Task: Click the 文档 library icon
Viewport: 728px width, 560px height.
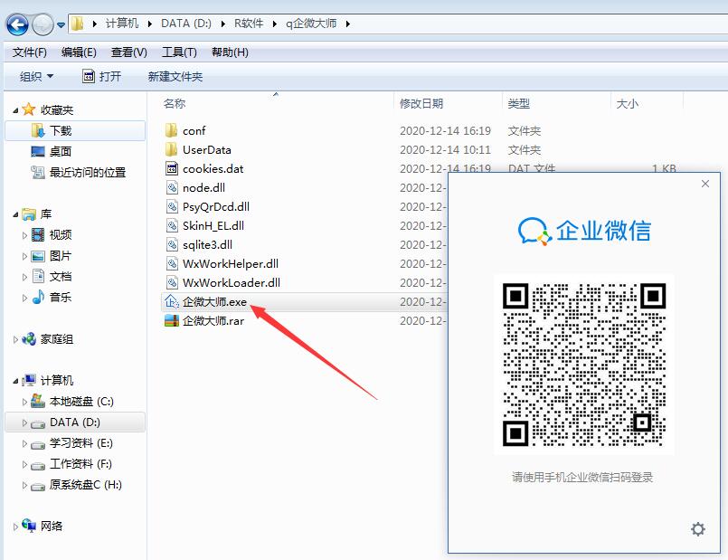Action: 38,276
